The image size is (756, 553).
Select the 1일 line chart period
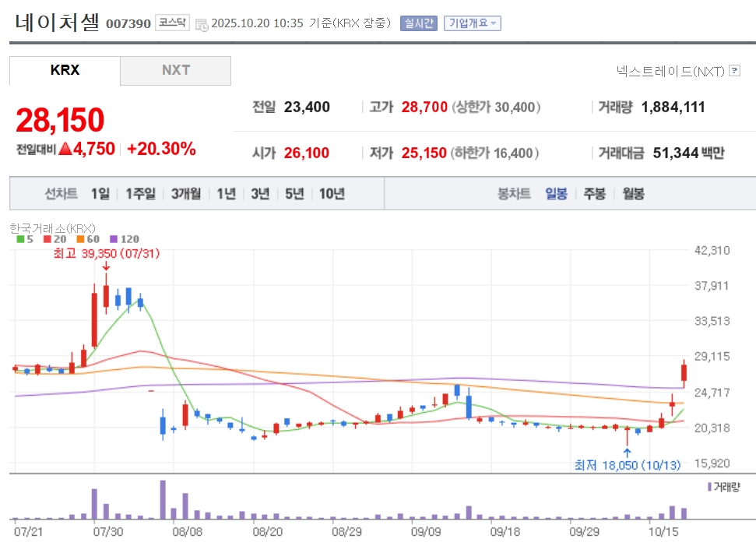100,194
